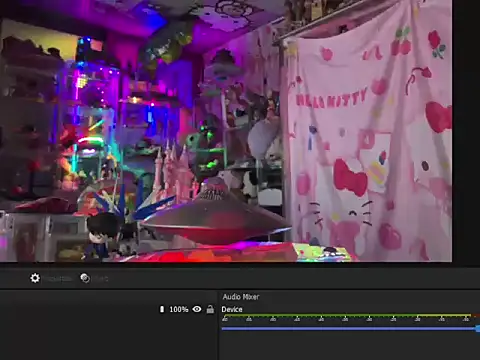Click the battery icon beside 100%

[162, 309]
